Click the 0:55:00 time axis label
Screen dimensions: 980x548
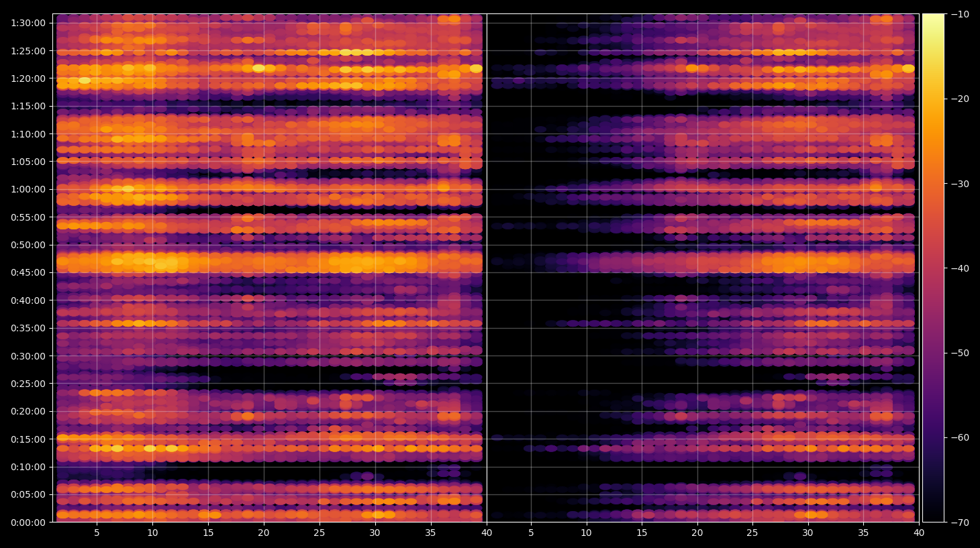coord(28,217)
